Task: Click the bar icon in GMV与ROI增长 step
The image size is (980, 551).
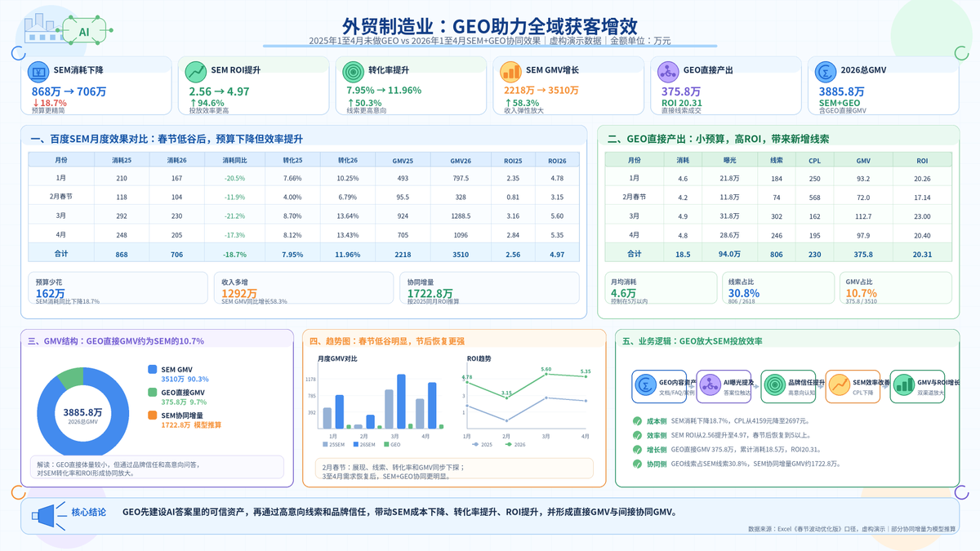Action: point(903,384)
